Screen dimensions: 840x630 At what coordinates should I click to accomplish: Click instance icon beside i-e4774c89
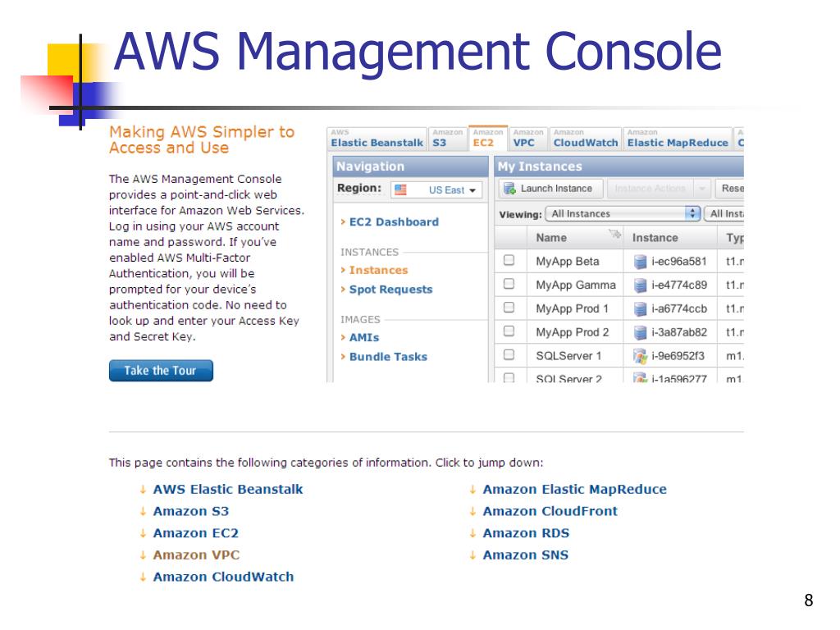(x=640, y=285)
